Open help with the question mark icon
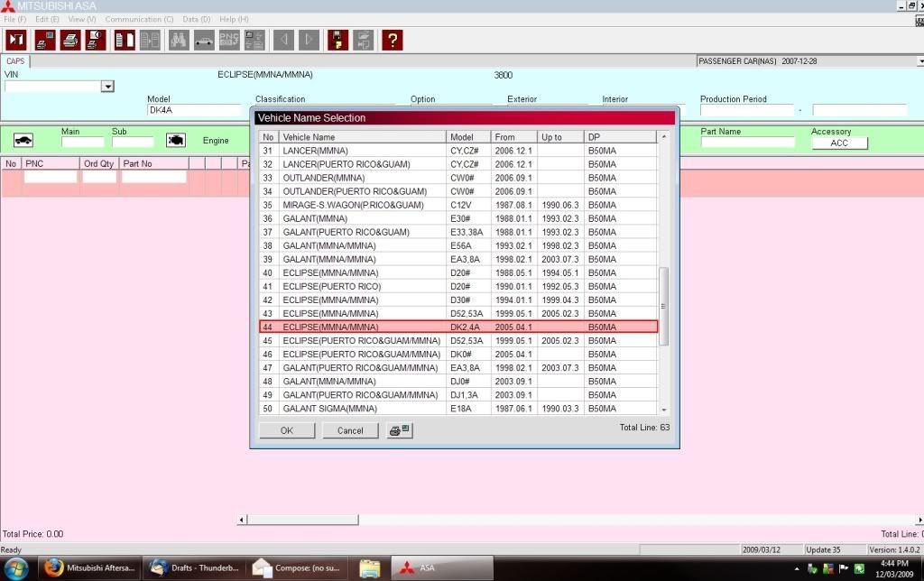The width and height of the screenshot is (924, 581). [393, 40]
